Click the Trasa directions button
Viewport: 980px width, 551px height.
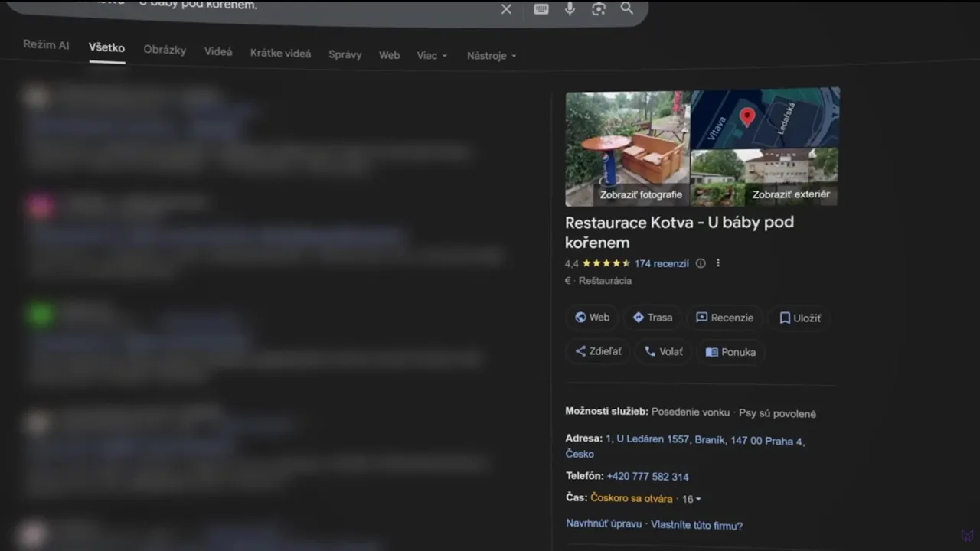pos(652,318)
